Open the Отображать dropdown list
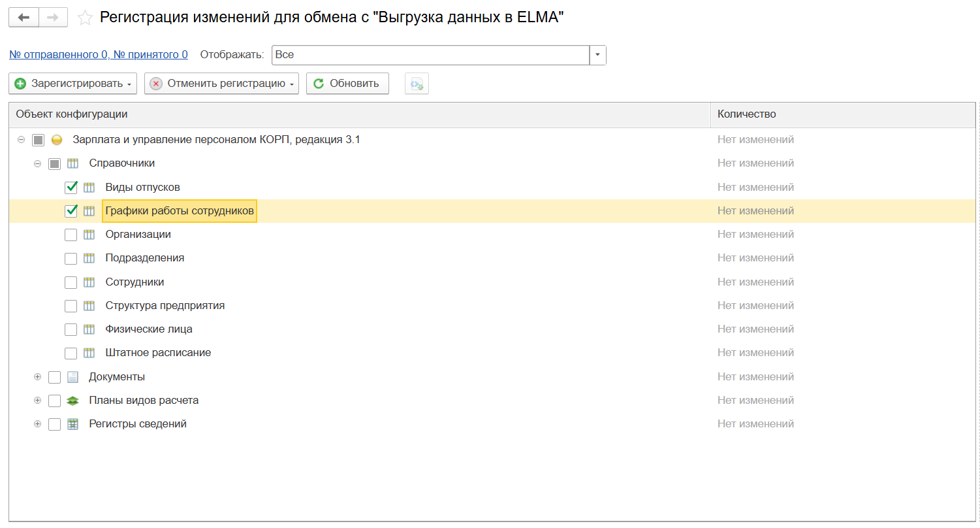 click(x=597, y=55)
